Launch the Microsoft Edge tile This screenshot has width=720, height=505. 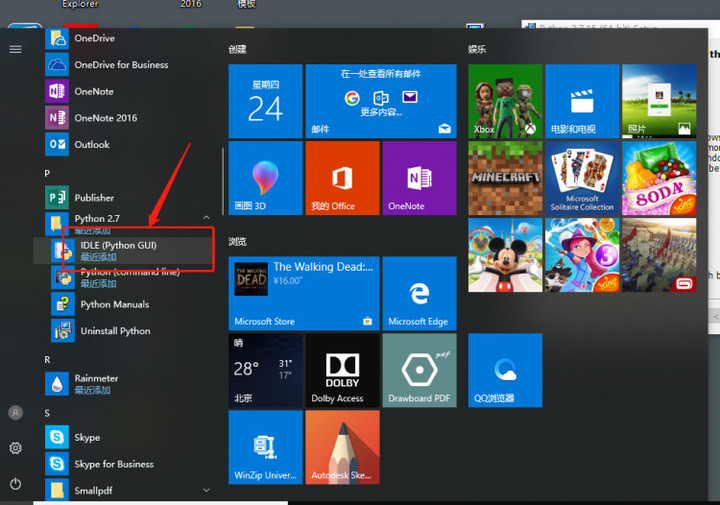point(419,293)
